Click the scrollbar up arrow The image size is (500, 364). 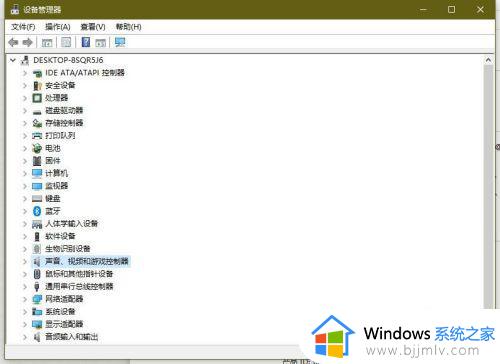click(488, 60)
